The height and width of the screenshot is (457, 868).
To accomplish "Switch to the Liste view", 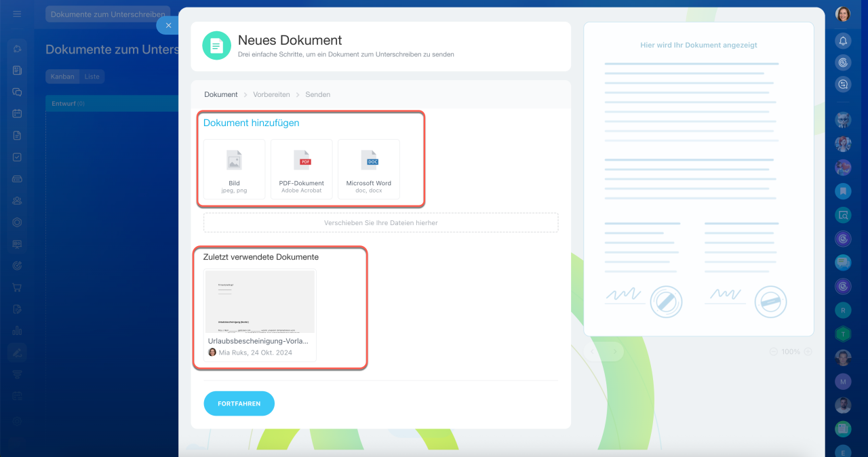I will tap(92, 77).
